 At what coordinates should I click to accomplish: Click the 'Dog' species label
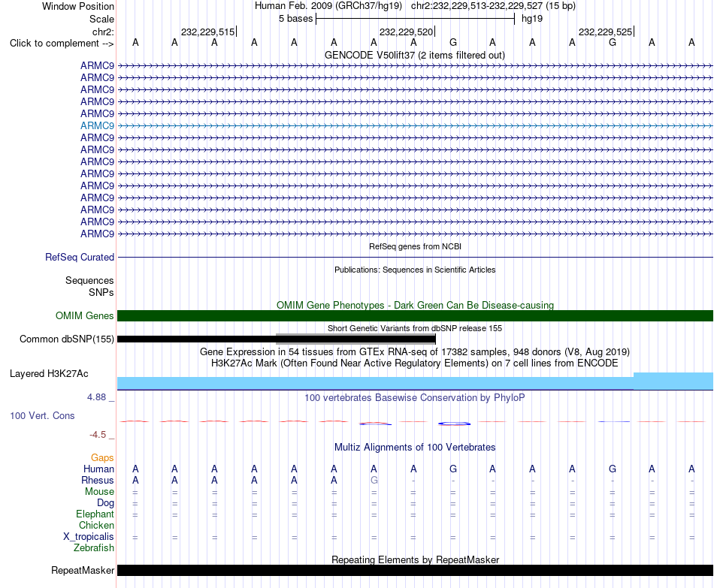tap(105, 503)
